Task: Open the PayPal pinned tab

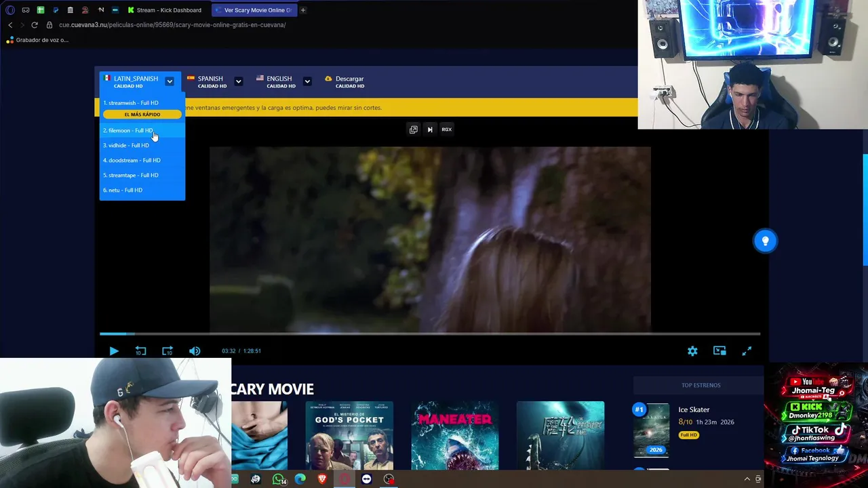Action: click(56, 10)
